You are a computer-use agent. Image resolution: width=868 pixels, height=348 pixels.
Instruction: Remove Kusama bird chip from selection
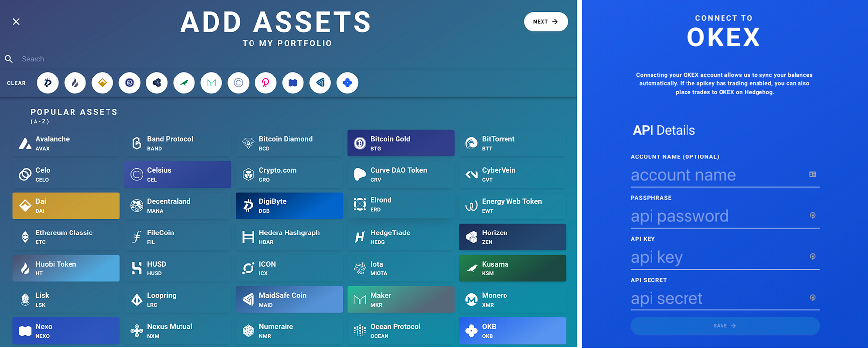(x=184, y=83)
